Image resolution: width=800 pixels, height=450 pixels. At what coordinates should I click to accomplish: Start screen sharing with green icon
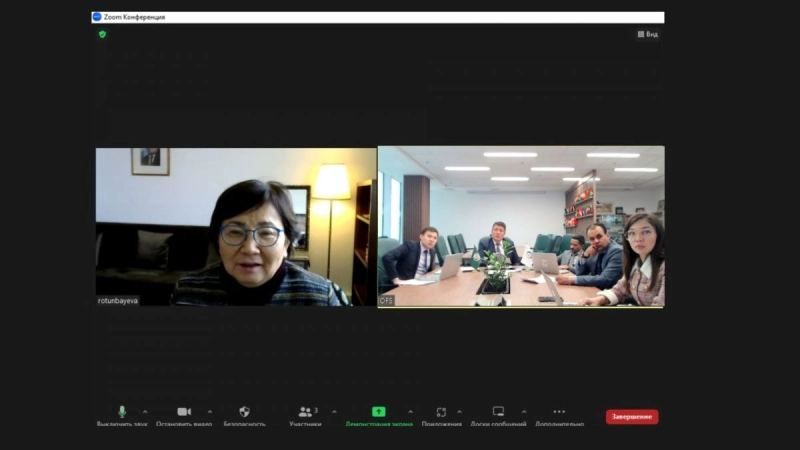(379, 412)
